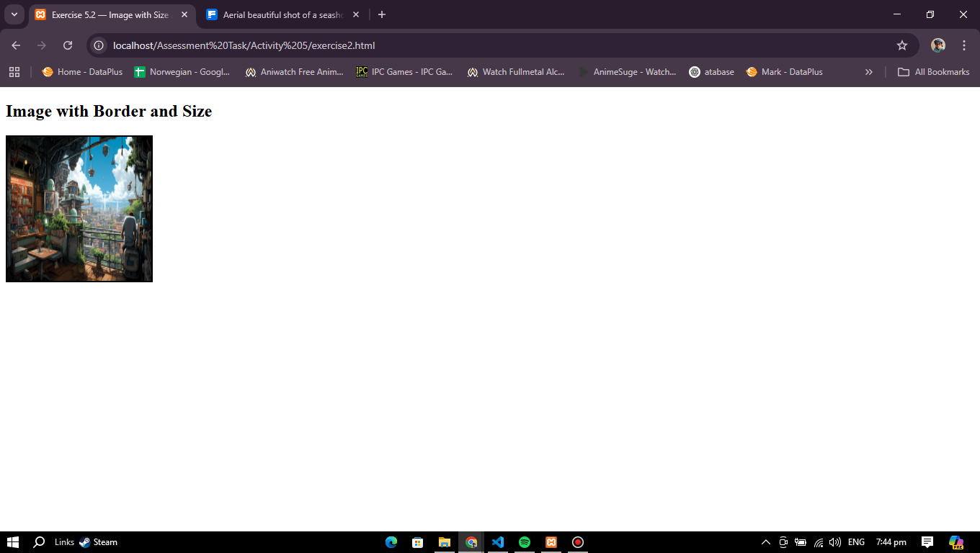Launch Spotify from the taskbar
Image resolution: width=980 pixels, height=553 pixels.
[525, 542]
